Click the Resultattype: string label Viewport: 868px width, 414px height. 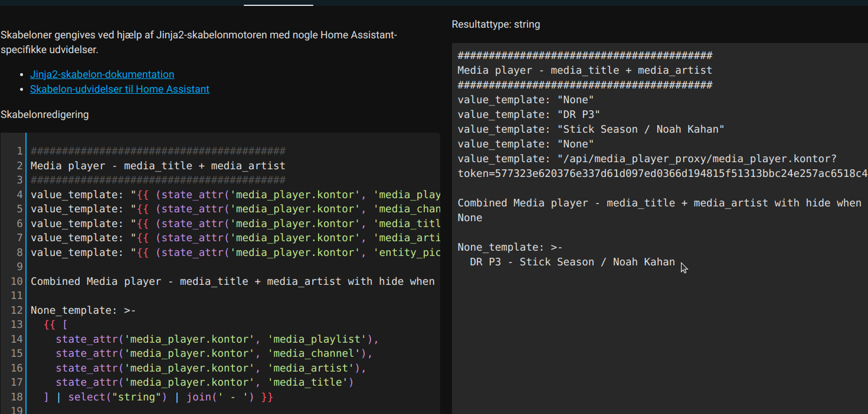tap(496, 24)
